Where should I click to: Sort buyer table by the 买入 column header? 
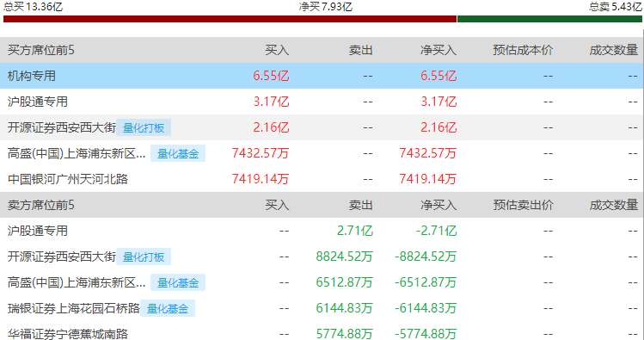(x=277, y=50)
